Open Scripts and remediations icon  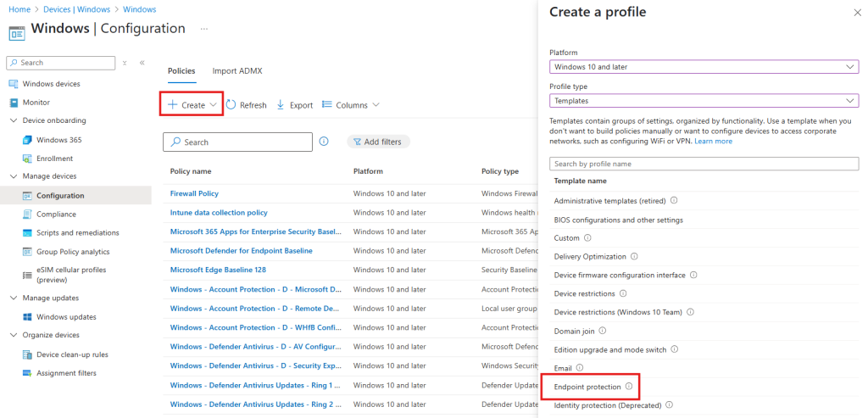pyautogui.click(x=27, y=233)
